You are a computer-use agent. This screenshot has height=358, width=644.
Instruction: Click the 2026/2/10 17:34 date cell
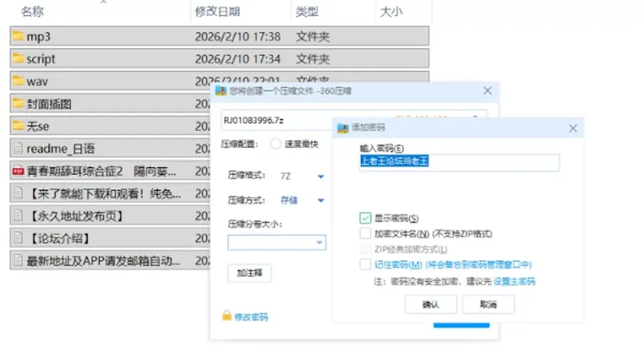pos(237,59)
